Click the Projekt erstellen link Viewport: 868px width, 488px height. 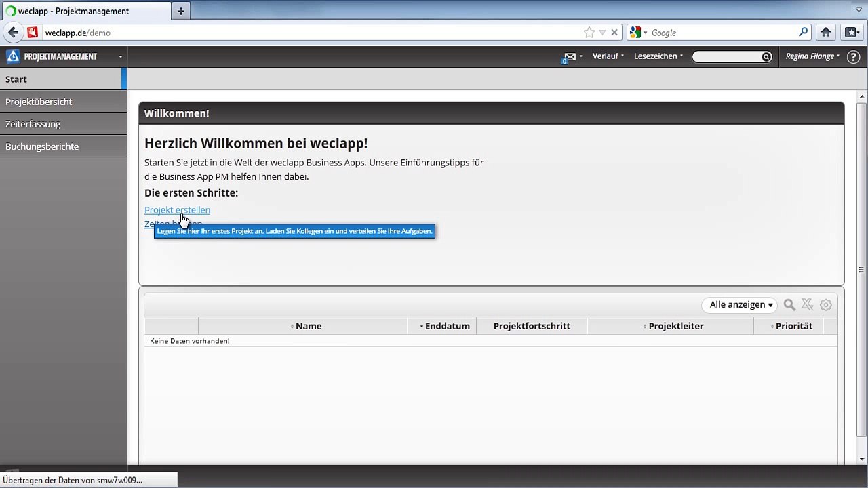click(177, 210)
